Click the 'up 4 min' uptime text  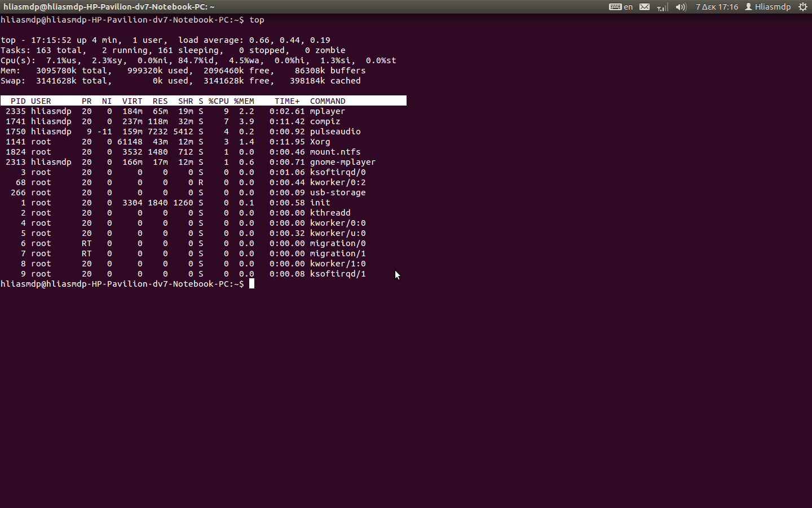tap(97, 40)
